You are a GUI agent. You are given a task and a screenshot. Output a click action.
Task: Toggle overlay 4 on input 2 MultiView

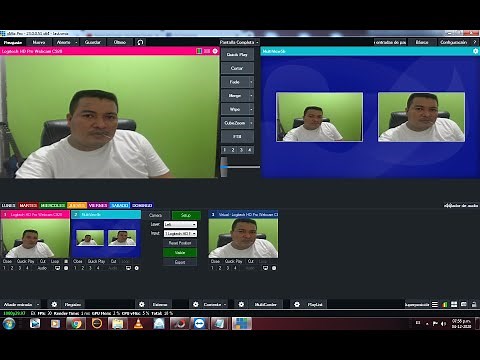coord(98,268)
